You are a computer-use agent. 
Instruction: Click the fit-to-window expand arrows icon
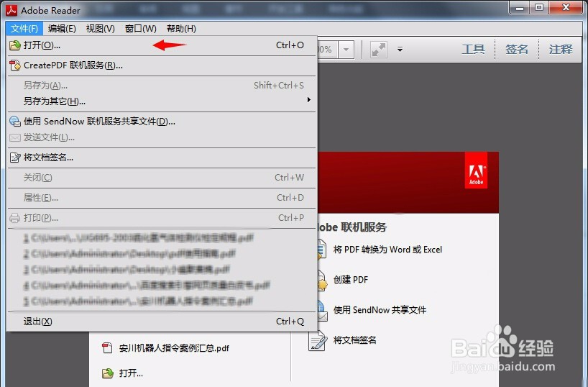click(378, 50)
